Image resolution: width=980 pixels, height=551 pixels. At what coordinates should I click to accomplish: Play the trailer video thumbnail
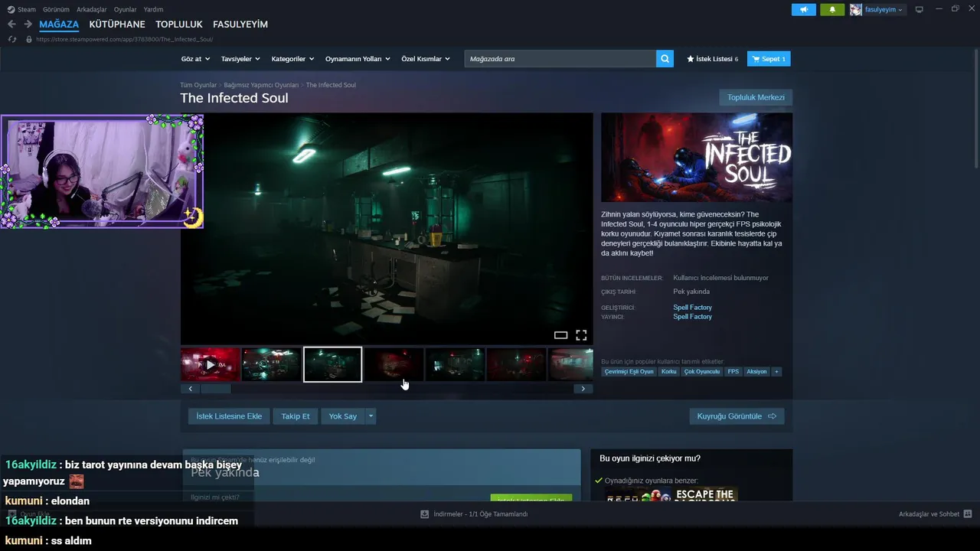coord(211,364)
